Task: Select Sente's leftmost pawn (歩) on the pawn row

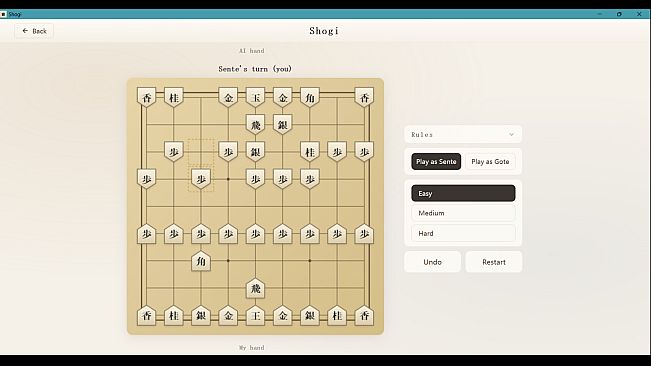Action: click(x=147, y=234)
